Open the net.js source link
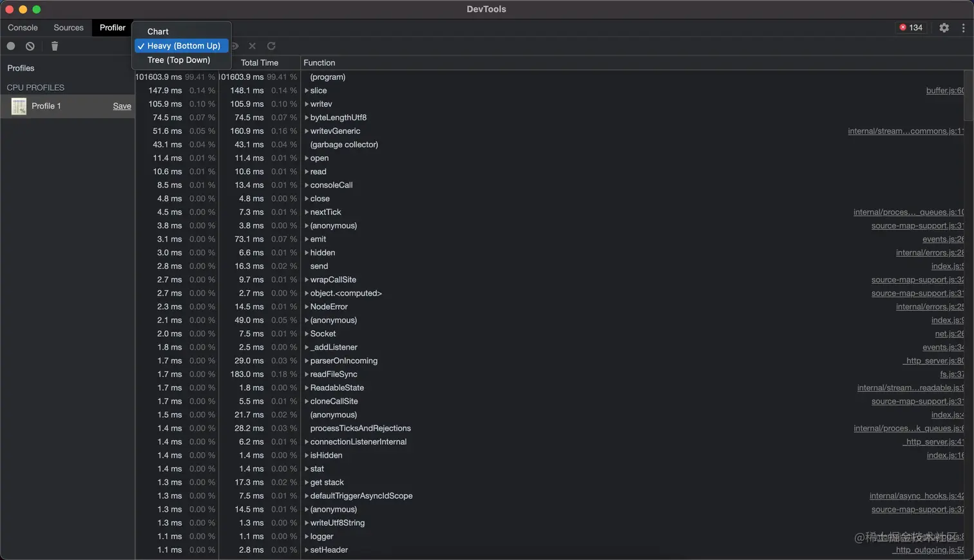This screenshot has height=560, width=974. 950,334
